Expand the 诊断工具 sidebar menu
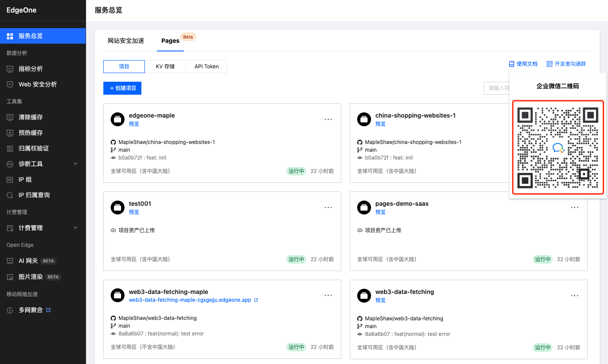This screenshot has width=608, height=364. [76, 164]
